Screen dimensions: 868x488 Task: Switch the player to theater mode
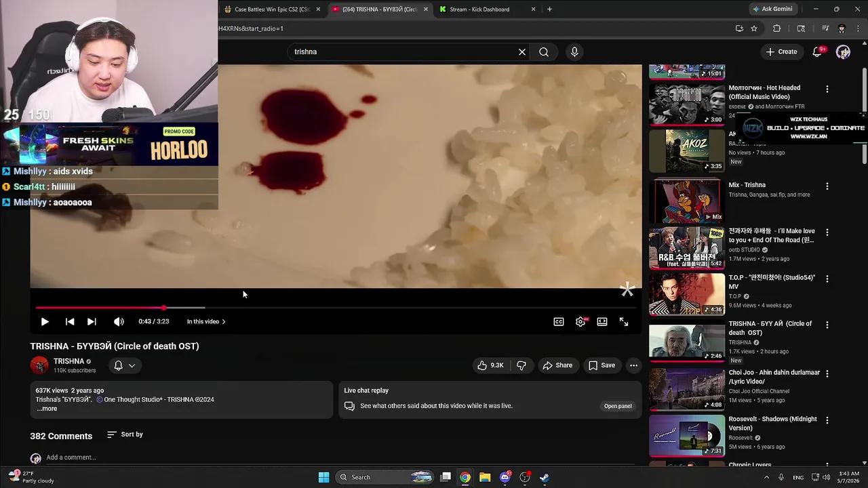point(602,322)
